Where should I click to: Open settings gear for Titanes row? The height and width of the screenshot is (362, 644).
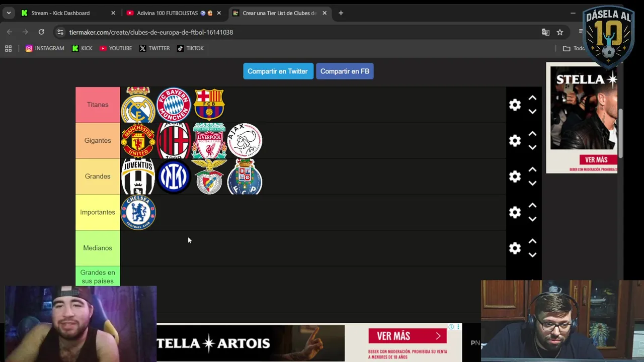point(515,105)
